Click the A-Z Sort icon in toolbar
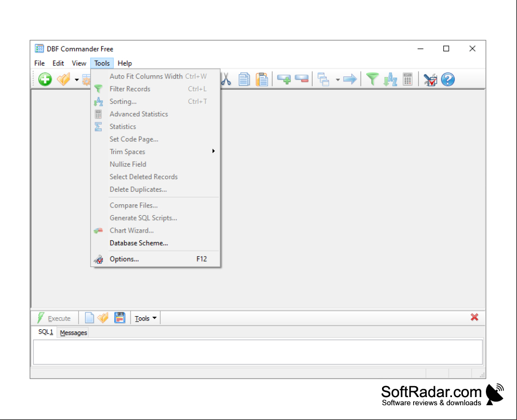Screen dimensions: 517x420 390,79
